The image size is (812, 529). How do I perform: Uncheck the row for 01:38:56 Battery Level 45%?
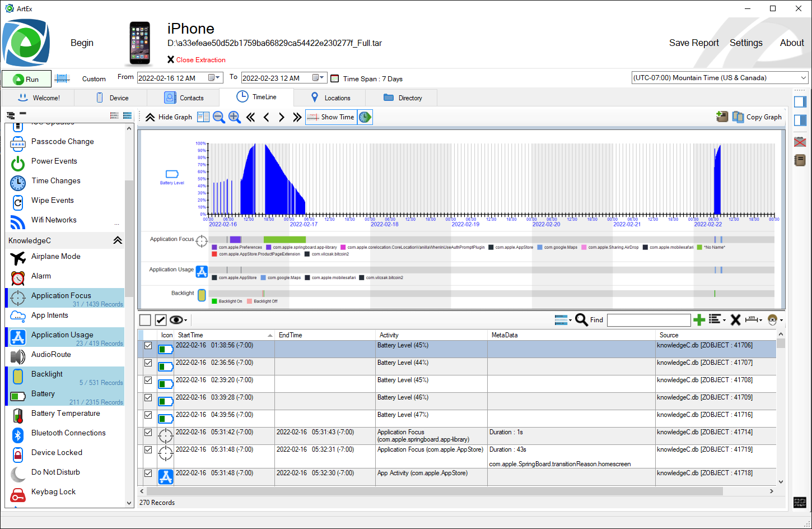click(148, 346)
